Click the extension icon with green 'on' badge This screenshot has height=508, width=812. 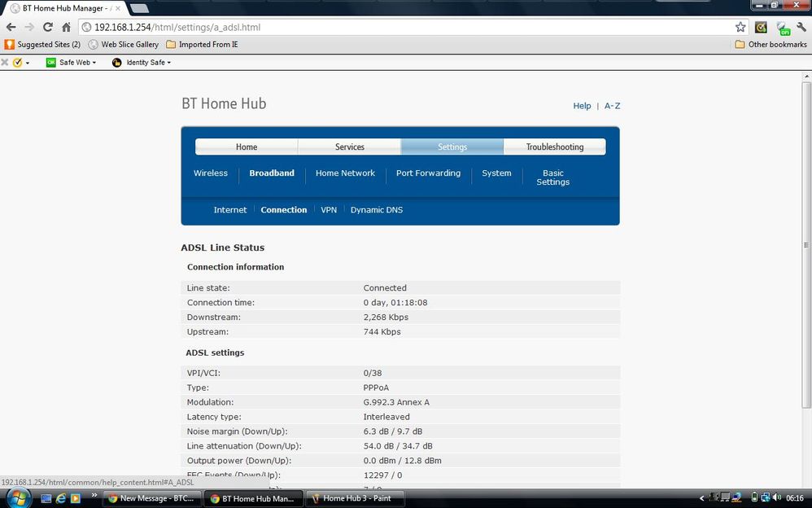(783, 28)
